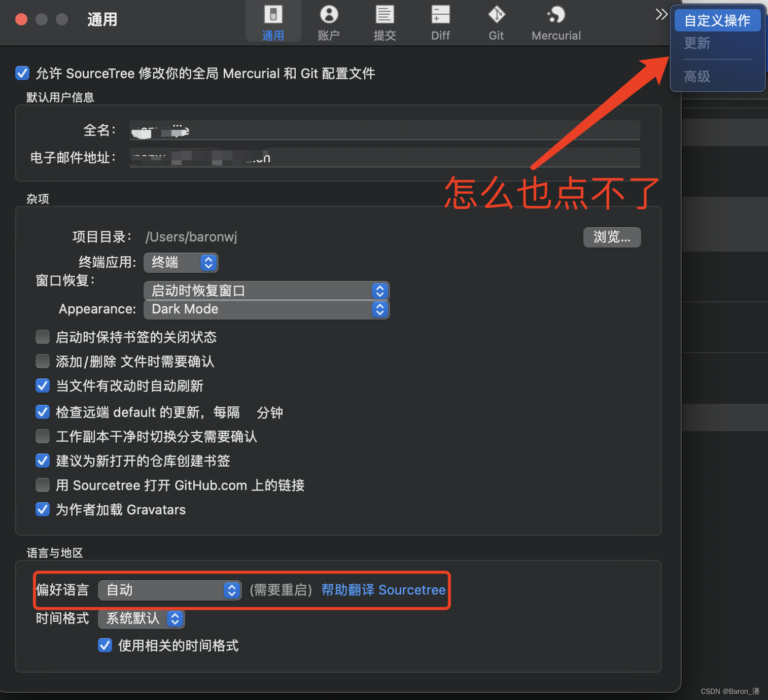This screenshot has width=768, height=700.
Task: Click the /Users/baronwj project directory path
Action: click(x=191, y=237)
